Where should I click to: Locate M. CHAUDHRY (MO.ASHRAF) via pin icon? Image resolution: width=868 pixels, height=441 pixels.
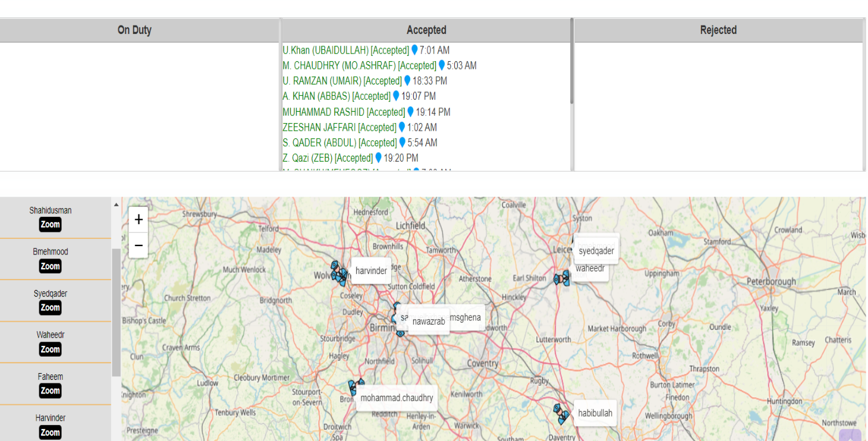(442, 65)
